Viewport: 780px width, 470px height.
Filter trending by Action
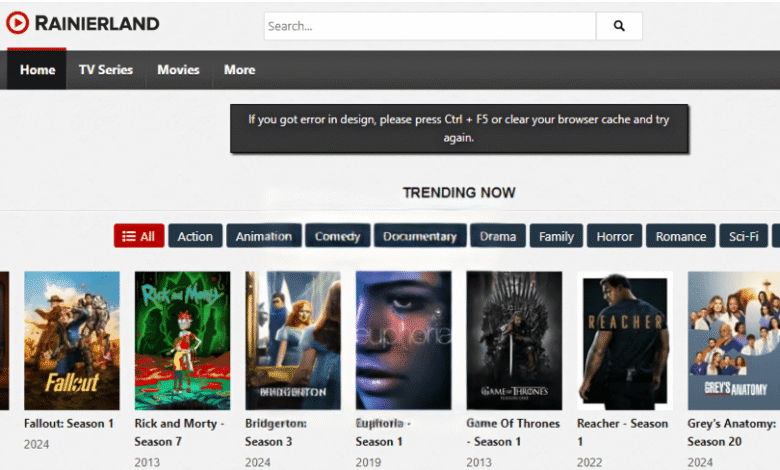point(195,236)
